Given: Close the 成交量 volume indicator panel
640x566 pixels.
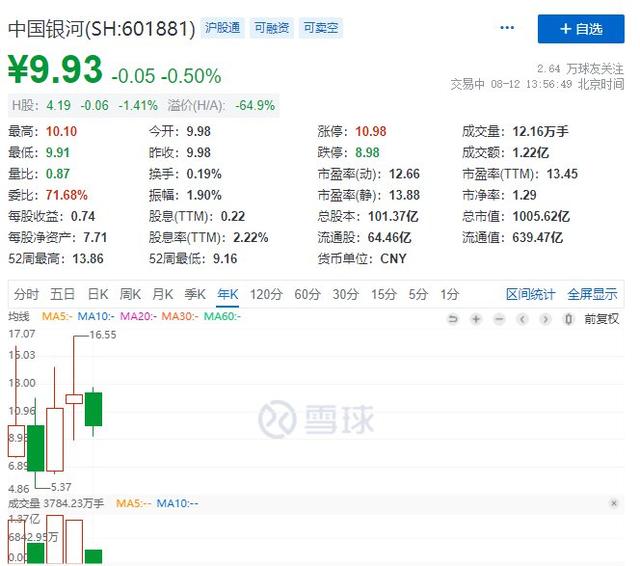Looking at the screenshot, I should 613,503.
